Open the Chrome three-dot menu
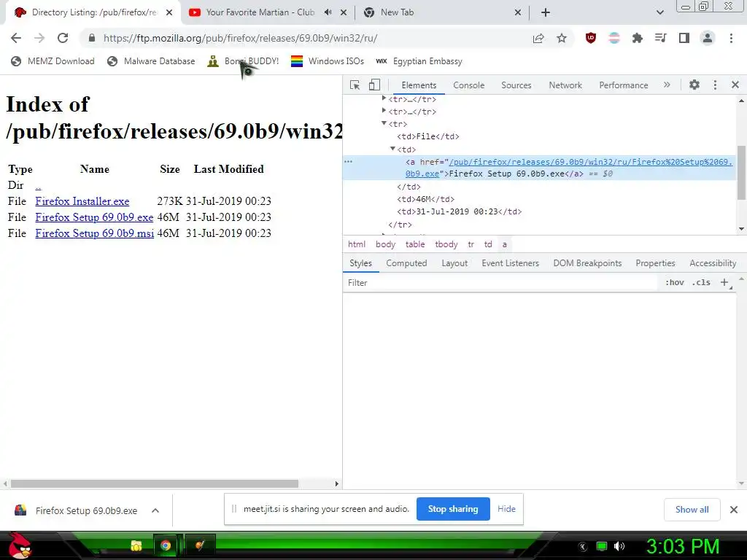Screen dimensions: 747x560 click(x=731, y=38)
